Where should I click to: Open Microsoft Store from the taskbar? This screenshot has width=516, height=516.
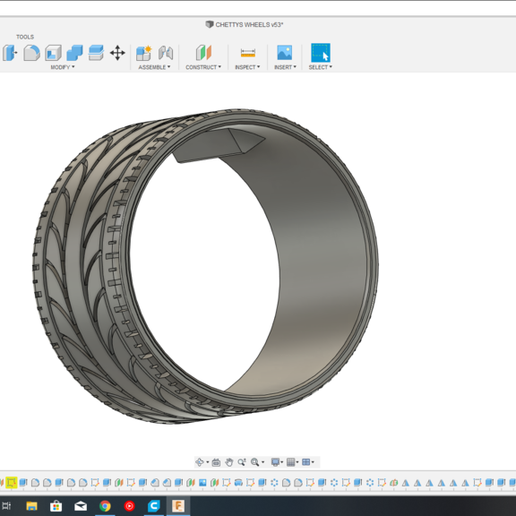point(56,506)
